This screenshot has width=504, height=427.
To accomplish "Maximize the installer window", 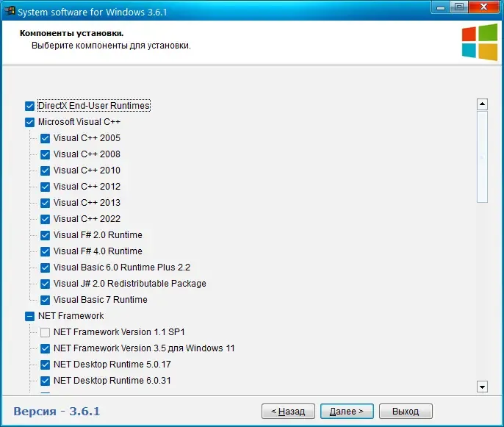I will coord(460,7).
